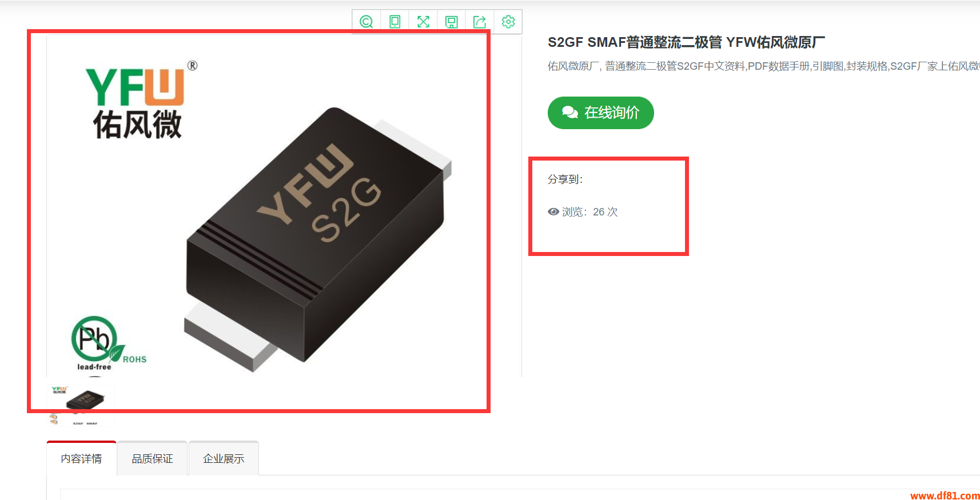This screenshot has height=500, width=980.
Task: Click the share export arrow icon
Action: 480,22
